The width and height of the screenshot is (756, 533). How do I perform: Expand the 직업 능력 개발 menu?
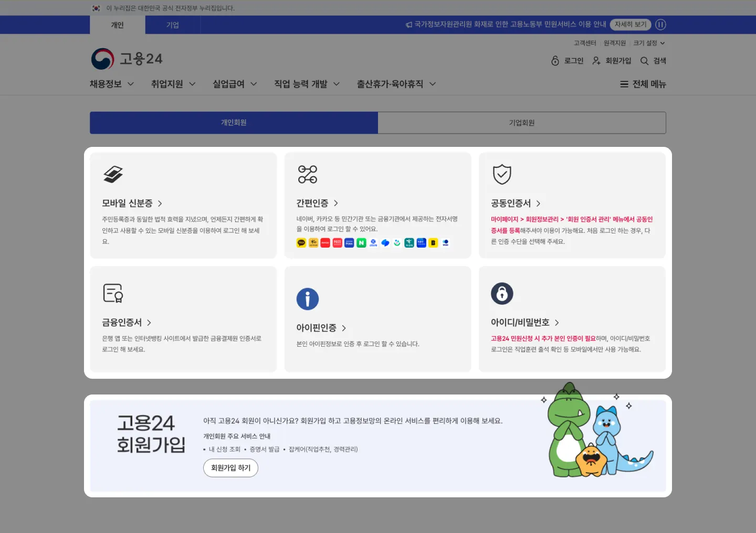point(307,84)
